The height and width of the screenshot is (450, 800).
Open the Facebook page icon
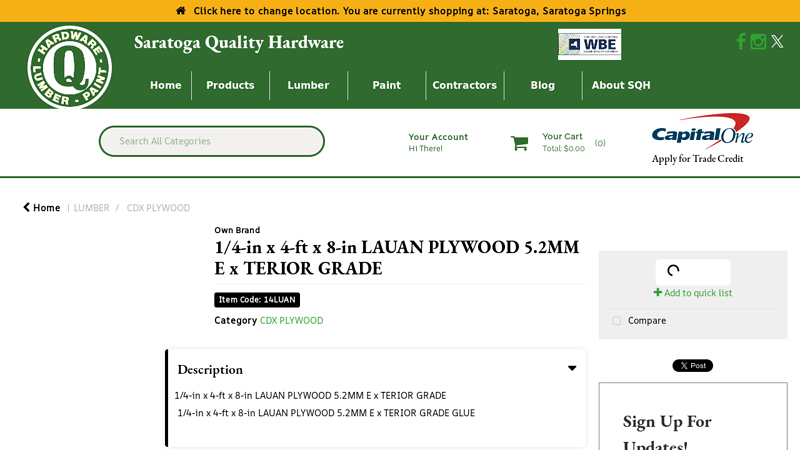tap(741, 41)
